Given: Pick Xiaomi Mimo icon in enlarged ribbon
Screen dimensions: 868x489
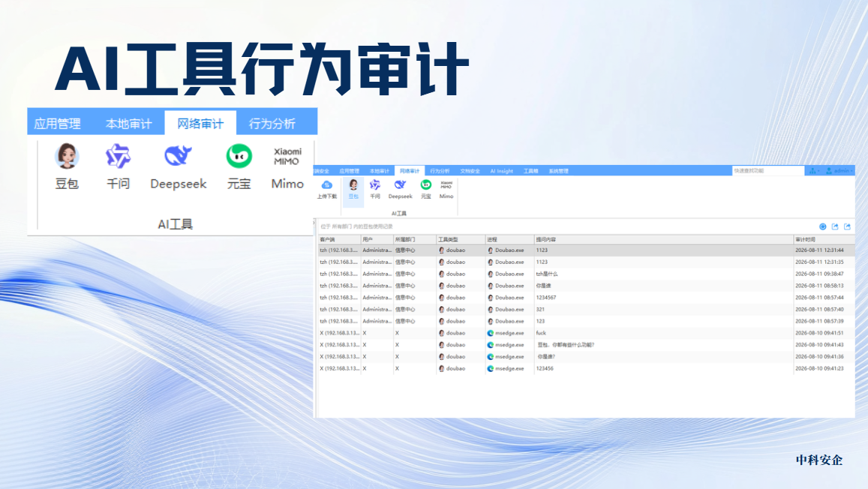Looking at the screenshot, I should click(x=287, y=156).
